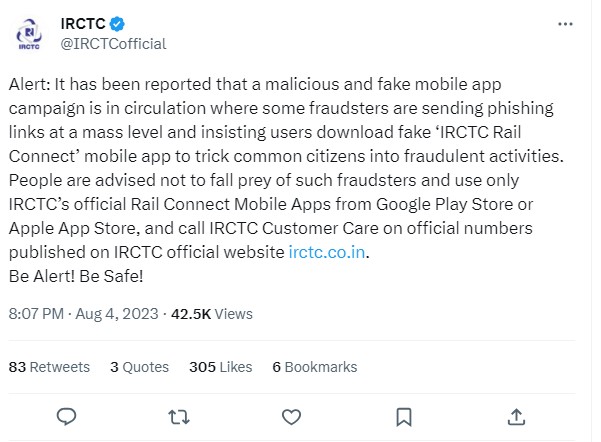Click the reply speech bubble icon

tap(67, 415)
